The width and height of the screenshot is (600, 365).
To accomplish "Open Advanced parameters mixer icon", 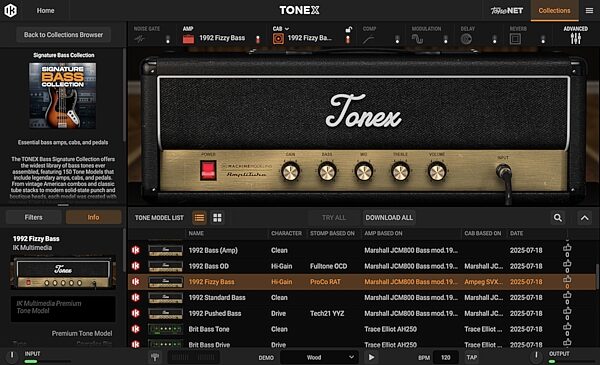I will 576,39.
